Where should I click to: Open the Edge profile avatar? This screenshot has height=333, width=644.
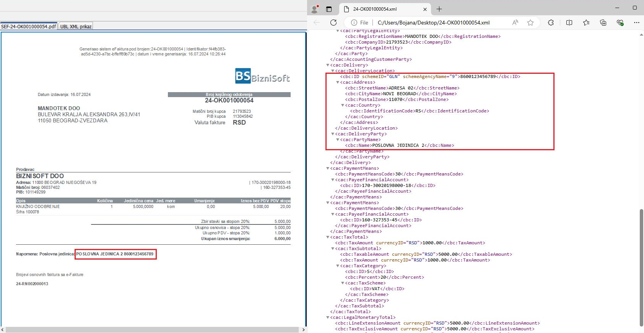[315, 9]
